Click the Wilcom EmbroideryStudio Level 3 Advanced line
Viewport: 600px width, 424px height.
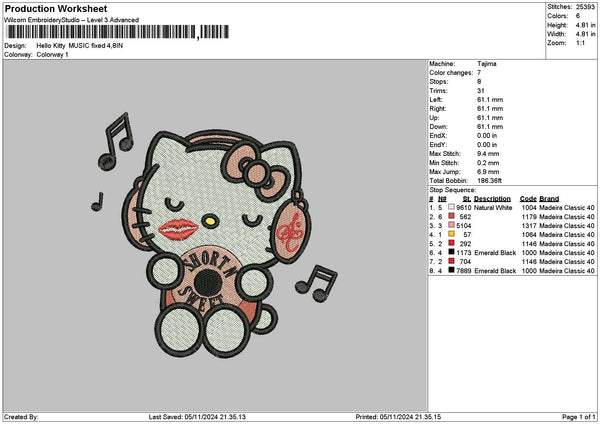(x=72, y=20)
